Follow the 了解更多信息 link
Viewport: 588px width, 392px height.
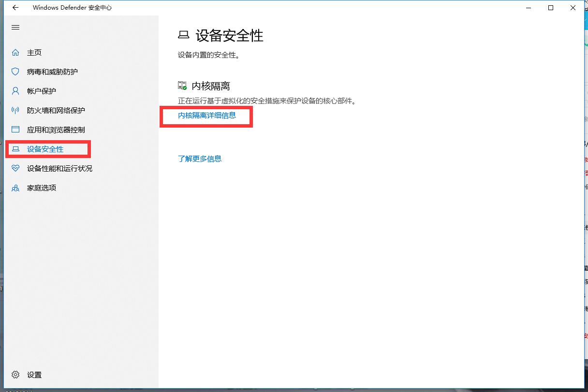200,159
